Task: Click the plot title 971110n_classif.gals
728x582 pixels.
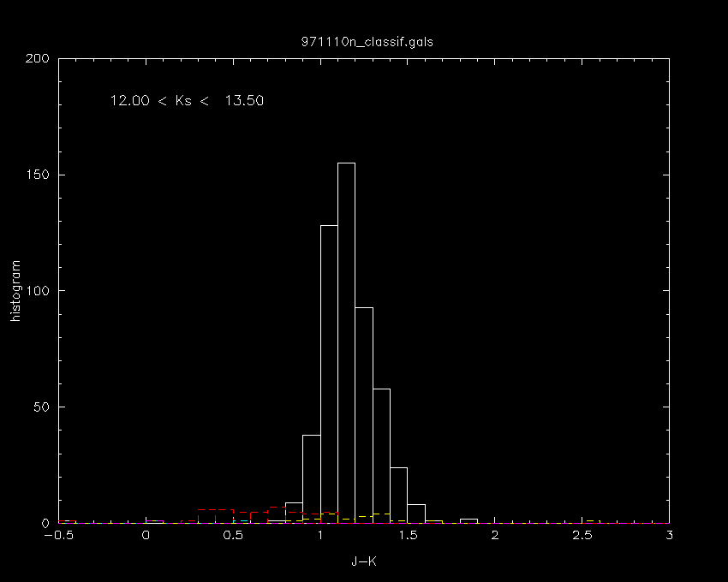Action: (367, 42)
